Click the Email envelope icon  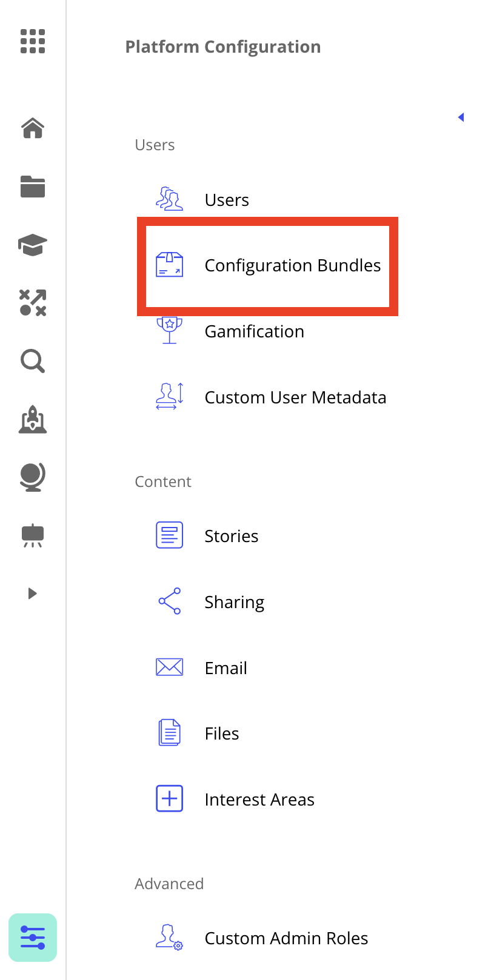coord(170,667)
